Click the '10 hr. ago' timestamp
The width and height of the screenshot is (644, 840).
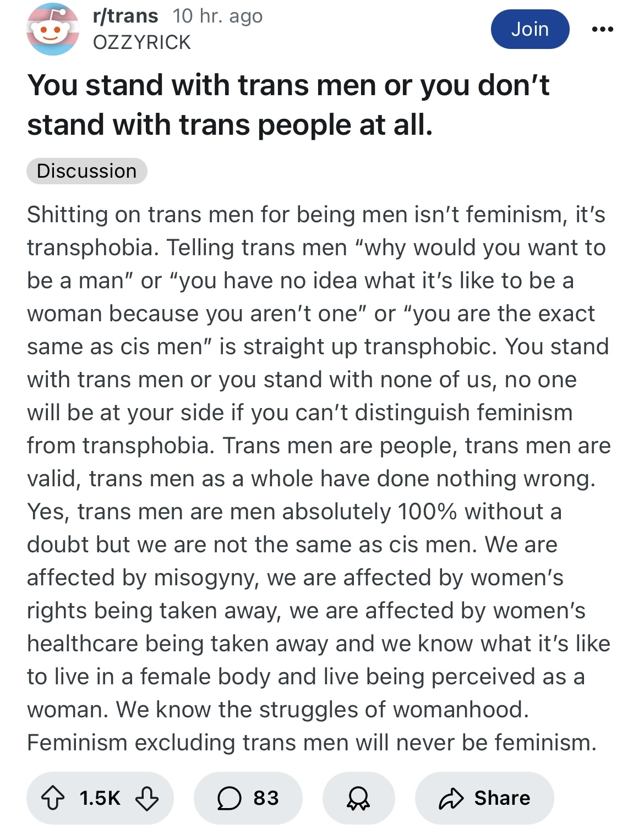pos(217,16)
